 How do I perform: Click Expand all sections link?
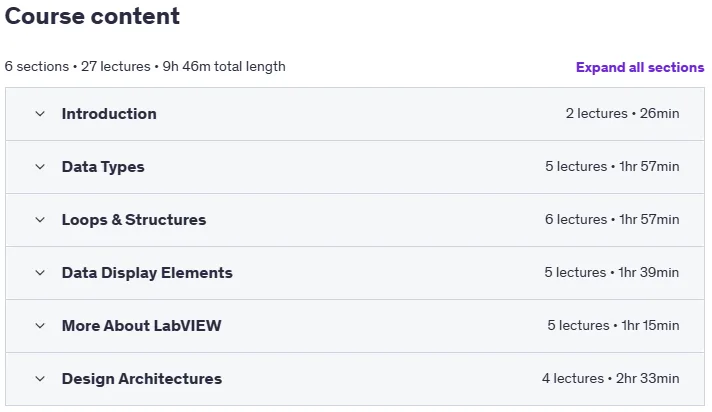pyautogui.click(x=640, y=67)
